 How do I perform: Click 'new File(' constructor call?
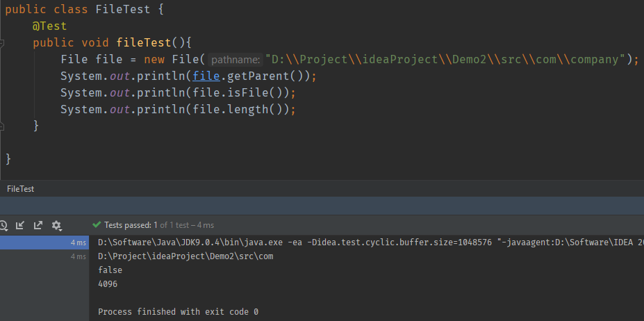[174, 60]
